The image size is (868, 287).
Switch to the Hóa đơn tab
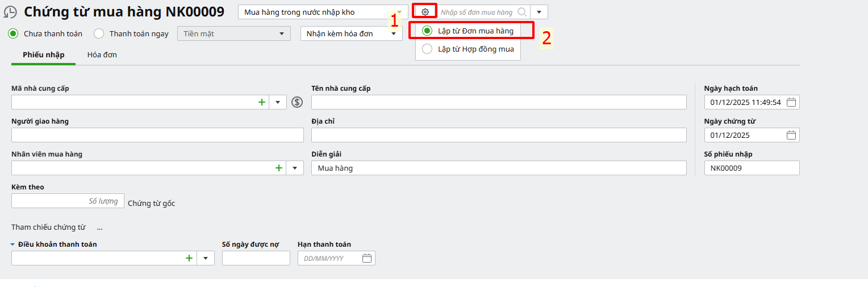[x=102, y=55]
